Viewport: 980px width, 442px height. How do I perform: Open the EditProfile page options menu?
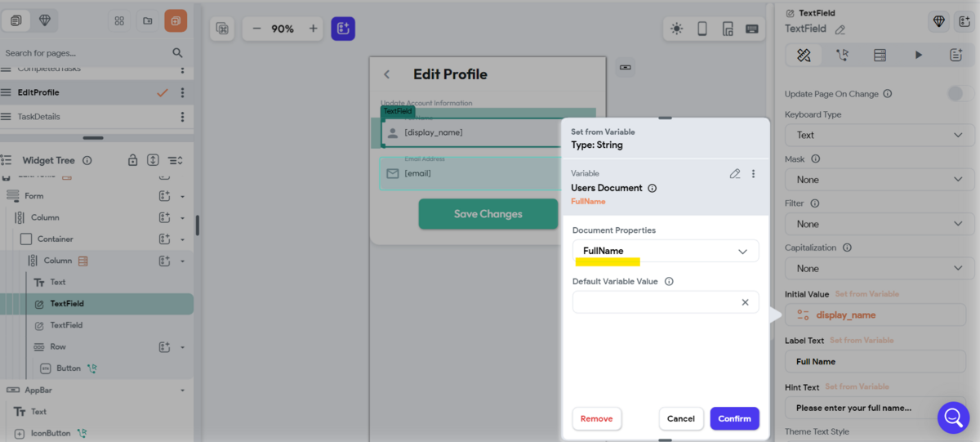click(x=182, y=92)
